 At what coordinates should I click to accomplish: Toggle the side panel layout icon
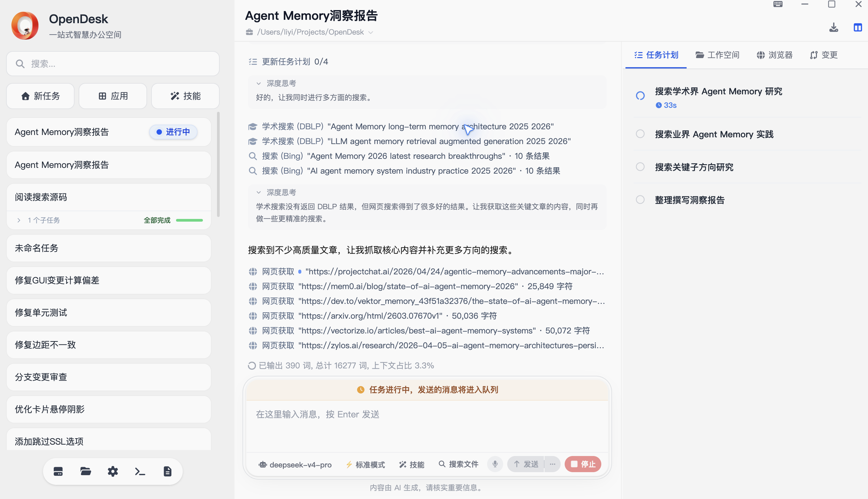pyautogui.click(x=858, y=28)
